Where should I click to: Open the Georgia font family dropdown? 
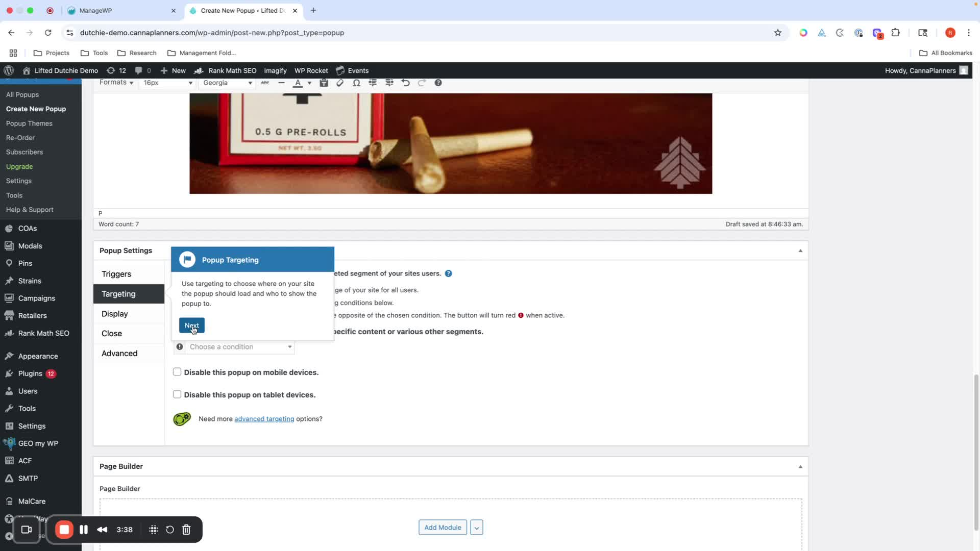pos(227,83)
